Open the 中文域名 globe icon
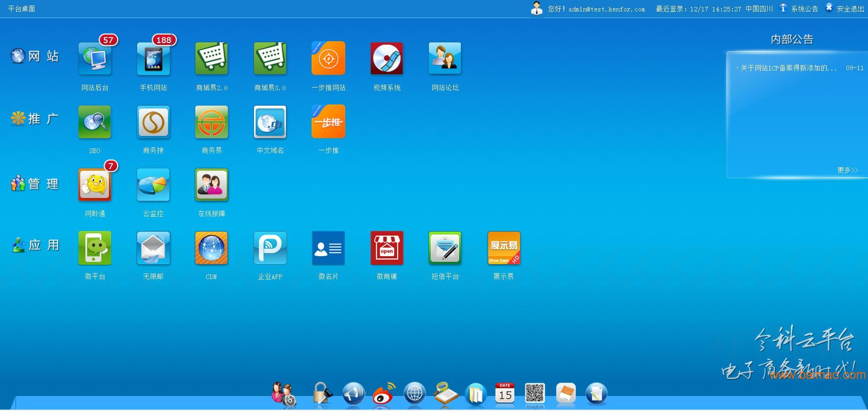Screen dimensions: 868x411 [270, 122]
